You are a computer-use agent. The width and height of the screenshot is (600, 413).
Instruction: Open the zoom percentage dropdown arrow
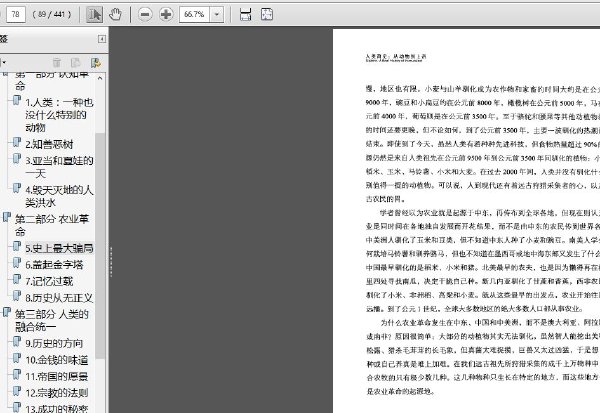(x=217, y=15)
